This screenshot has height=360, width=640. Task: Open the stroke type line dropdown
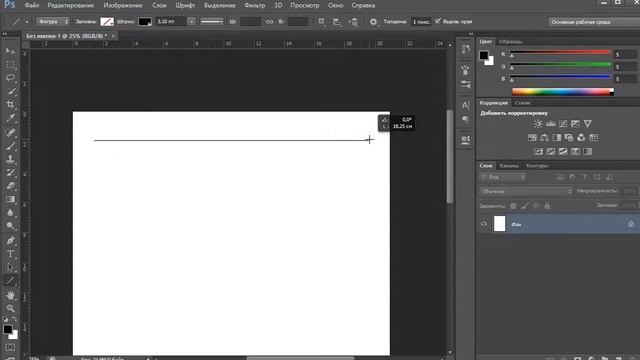[x=212, y=21]
